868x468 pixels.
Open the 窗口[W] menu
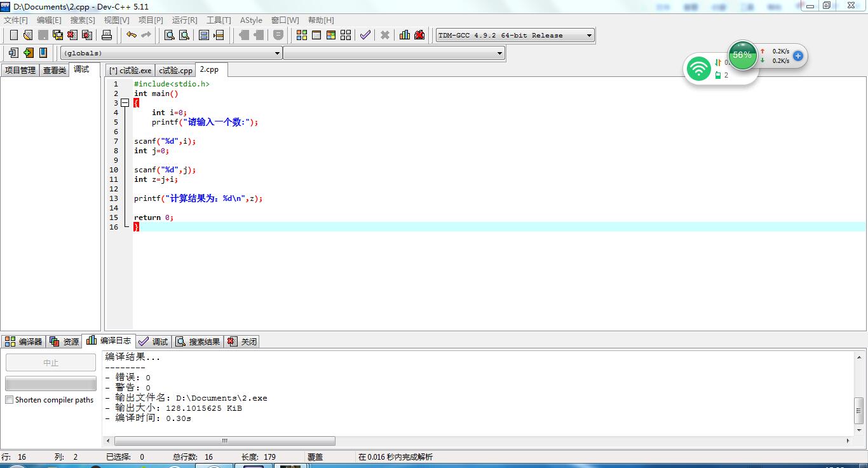click(285, 20)
